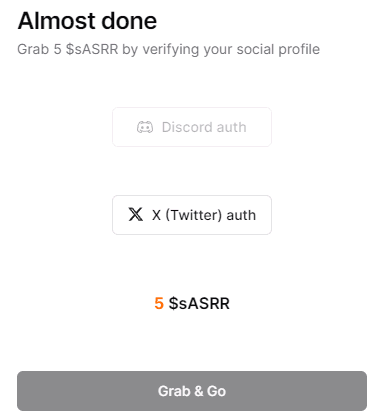This screenshot has height=420, width=380.
Task: Click the Discord logo icon
Action: [x=145, y=127]
